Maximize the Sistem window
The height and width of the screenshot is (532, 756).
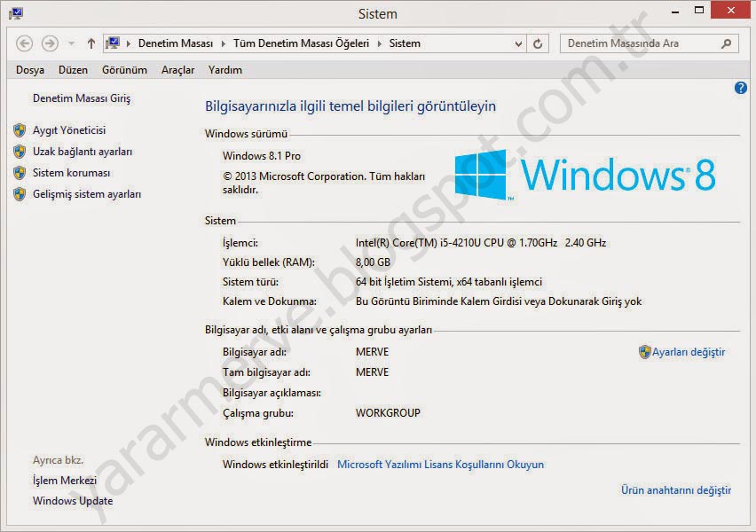698,10
